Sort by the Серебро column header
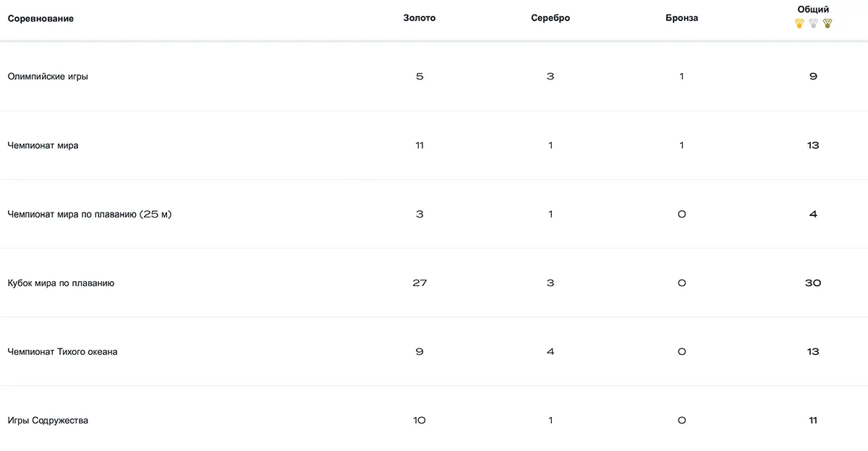This screenshot has height=451, width=868. click(550, 18)
